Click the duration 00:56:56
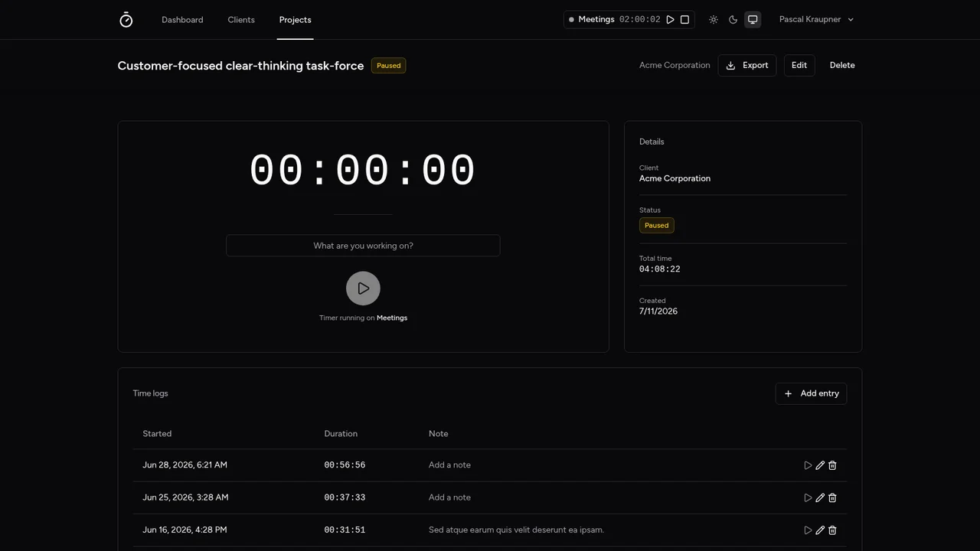 pyautogui.click(x=345, y=465)
